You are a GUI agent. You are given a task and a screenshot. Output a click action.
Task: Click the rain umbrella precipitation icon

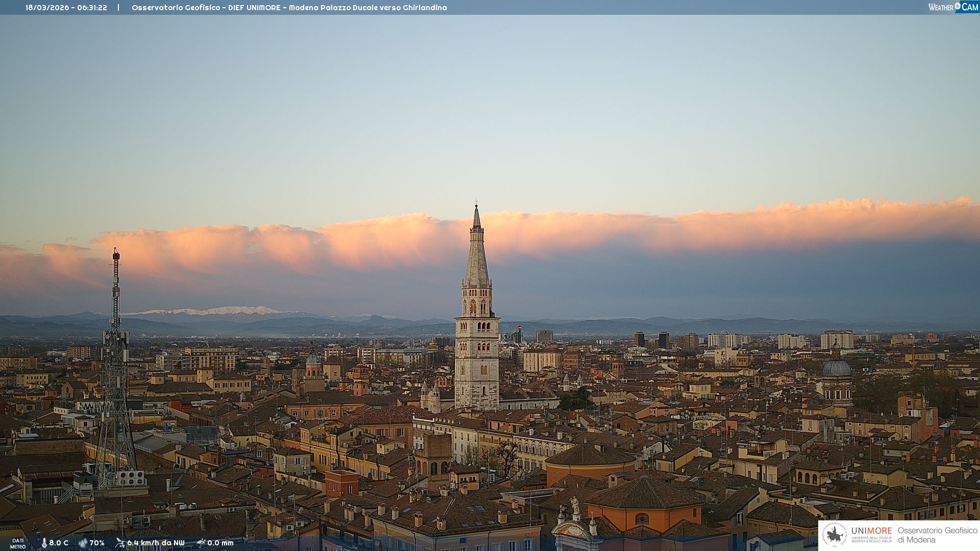click(x=201, y=543)
